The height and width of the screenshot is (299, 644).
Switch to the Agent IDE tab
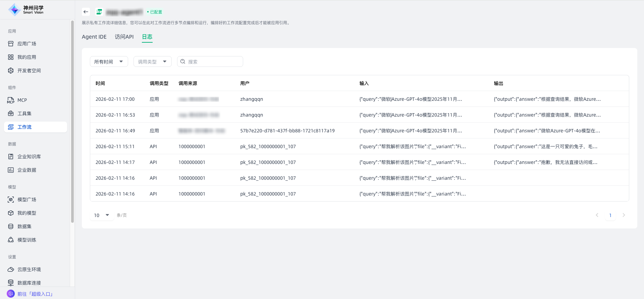coord(94,37)
